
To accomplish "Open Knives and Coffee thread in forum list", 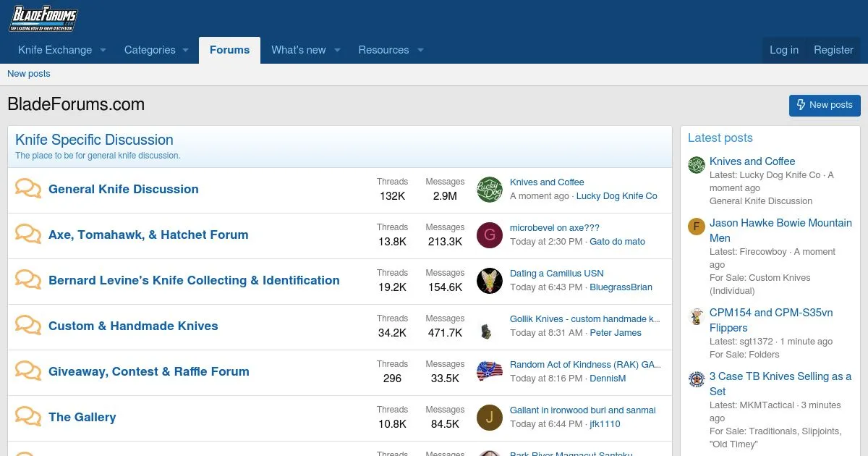I will coord(547,182).
